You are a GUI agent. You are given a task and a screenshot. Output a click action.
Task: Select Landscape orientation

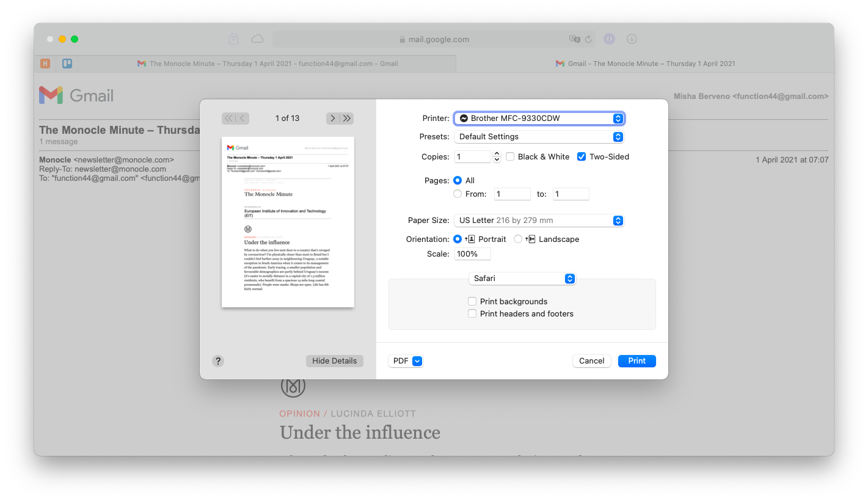tap(518, 239)
